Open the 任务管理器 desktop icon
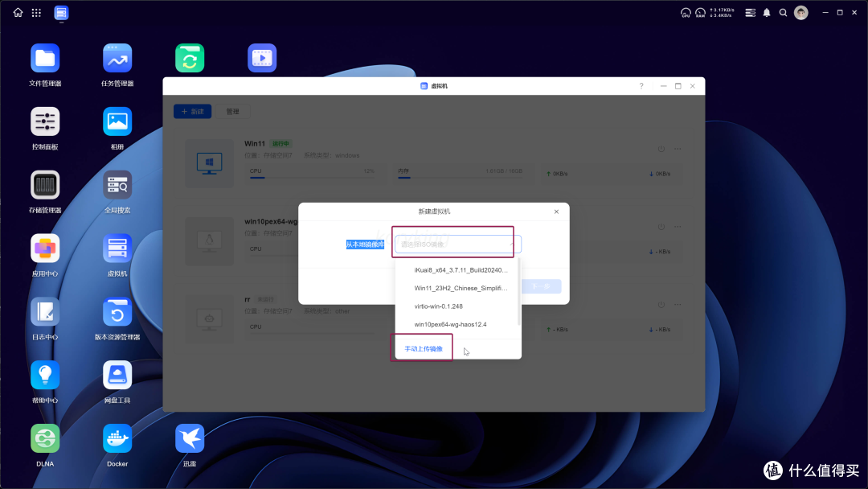The height and width of the screenshot is (489, 868). coord(117,58)
